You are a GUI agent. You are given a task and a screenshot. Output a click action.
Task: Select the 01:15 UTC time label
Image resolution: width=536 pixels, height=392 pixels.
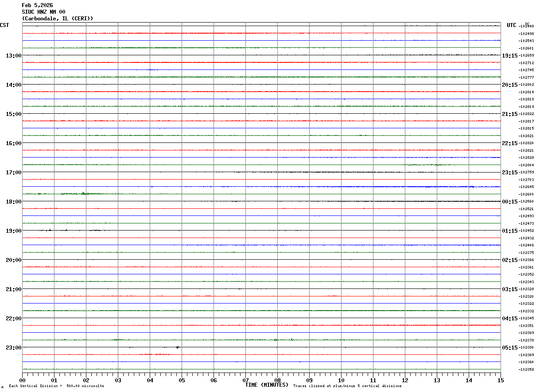[x=509, y=231]
